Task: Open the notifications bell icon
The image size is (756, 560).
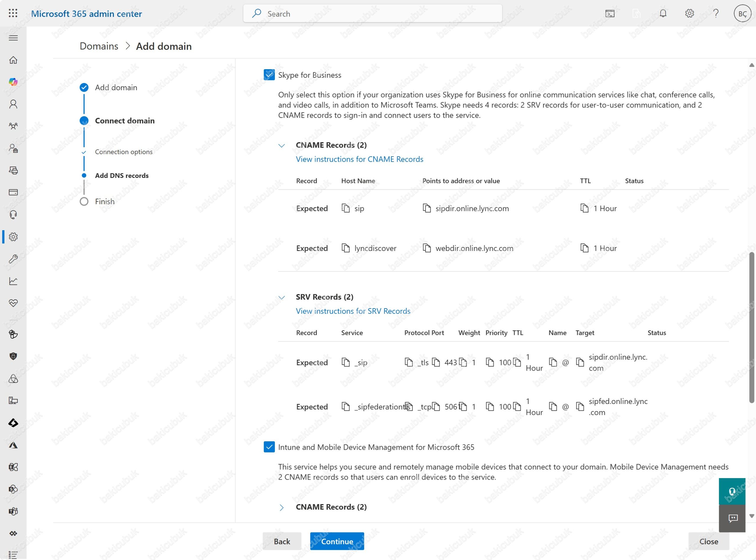Action: (x=663, y=14)
